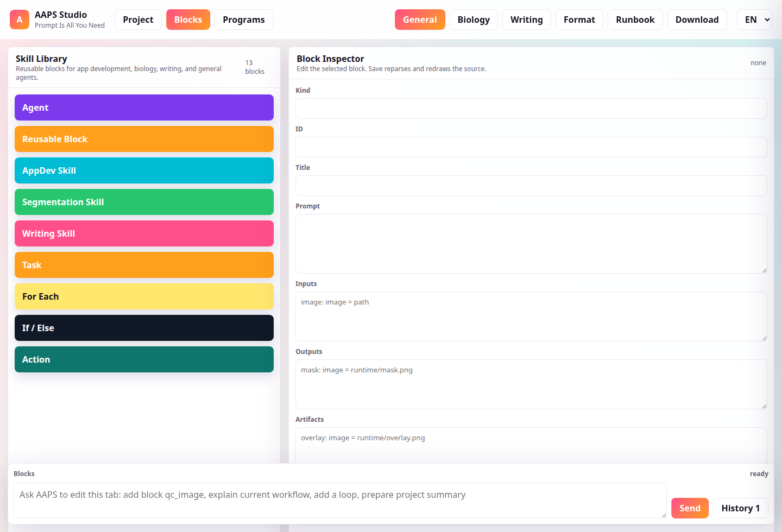
Task: Select the AppDev Skill block
Action: click(x=144, y=170)
